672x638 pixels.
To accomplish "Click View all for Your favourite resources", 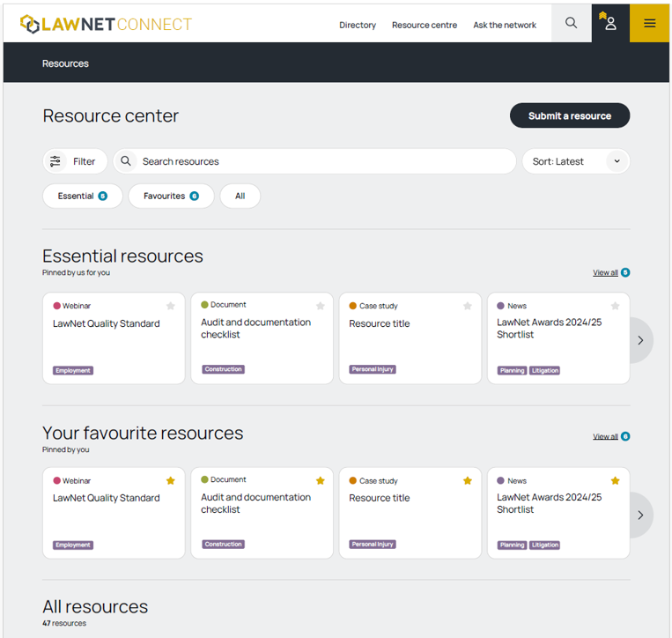I will point(605,436).
